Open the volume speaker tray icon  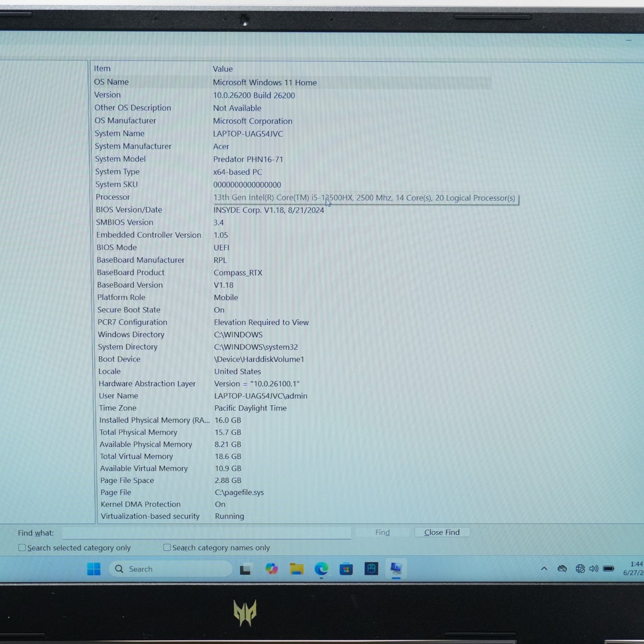point(594,569)
